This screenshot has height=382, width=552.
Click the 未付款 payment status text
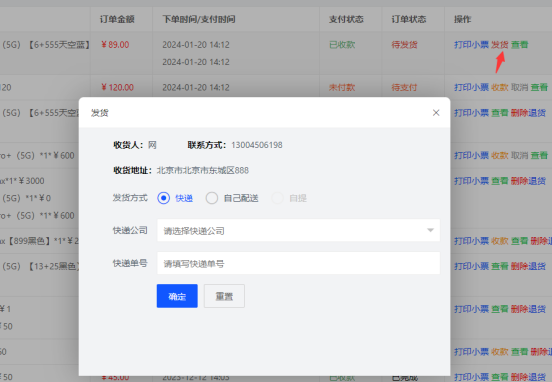[x=342, y=87]
